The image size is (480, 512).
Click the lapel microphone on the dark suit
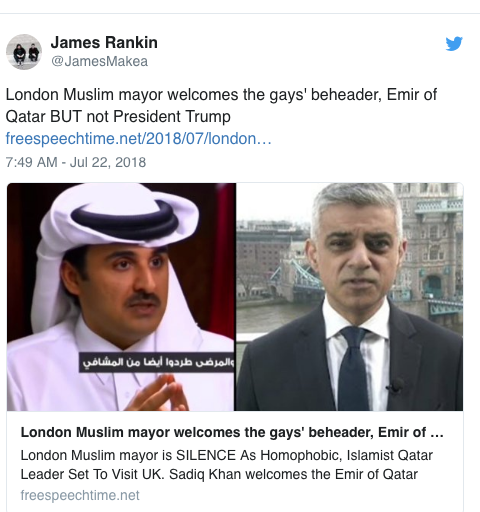coord(396,386)
